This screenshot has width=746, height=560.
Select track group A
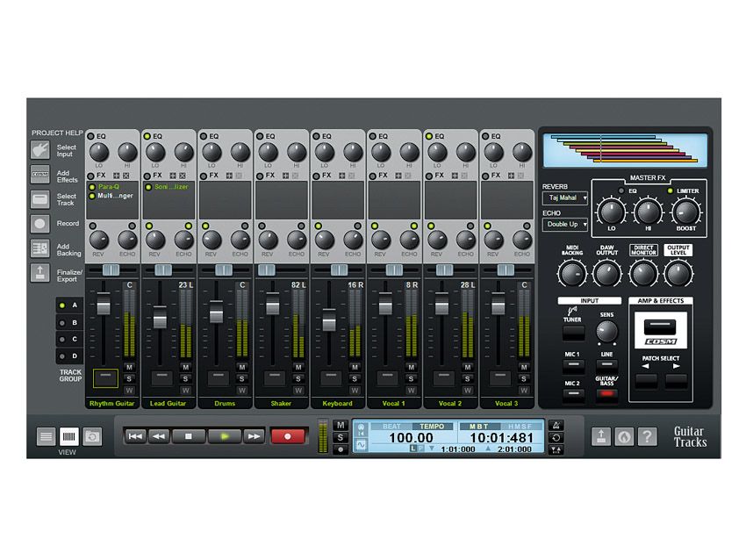[x=69, y=305]
